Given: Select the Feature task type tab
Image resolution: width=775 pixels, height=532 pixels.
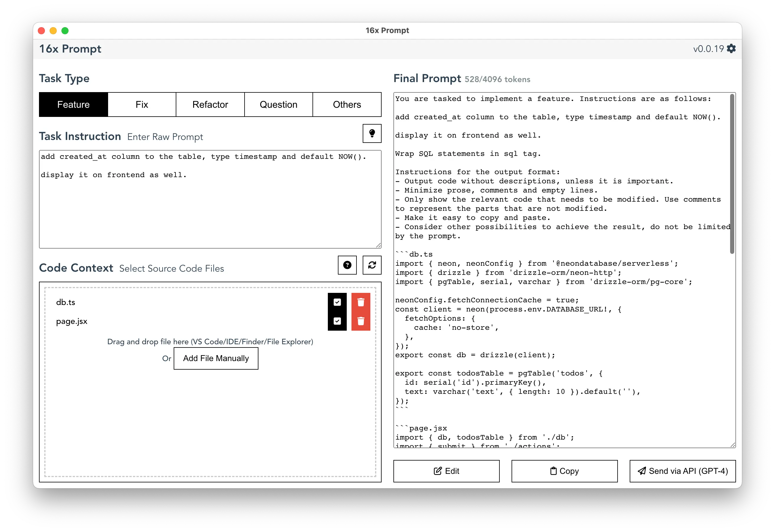Looking at the screenshot, I should pyautogui.click(x=72, y=105).
